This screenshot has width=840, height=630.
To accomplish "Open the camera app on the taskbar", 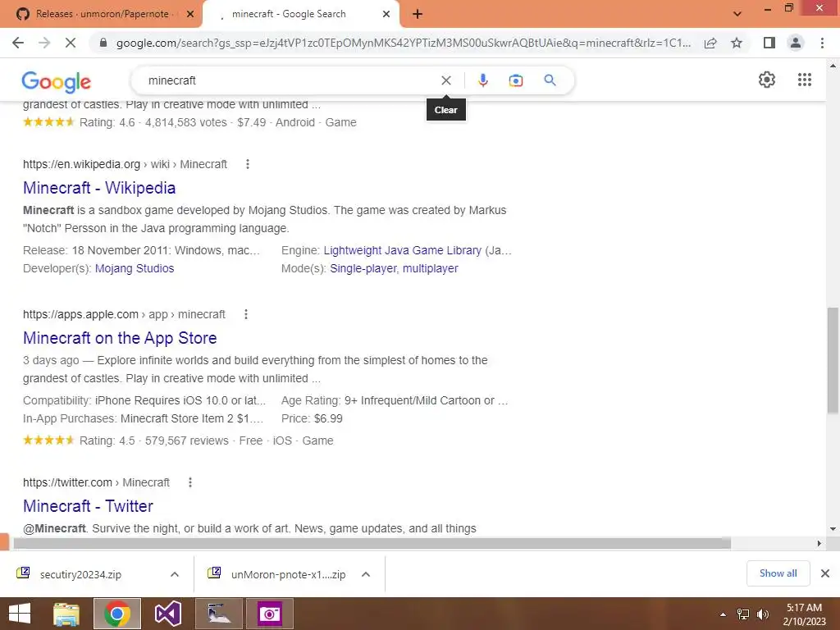I will coord(269,614).
